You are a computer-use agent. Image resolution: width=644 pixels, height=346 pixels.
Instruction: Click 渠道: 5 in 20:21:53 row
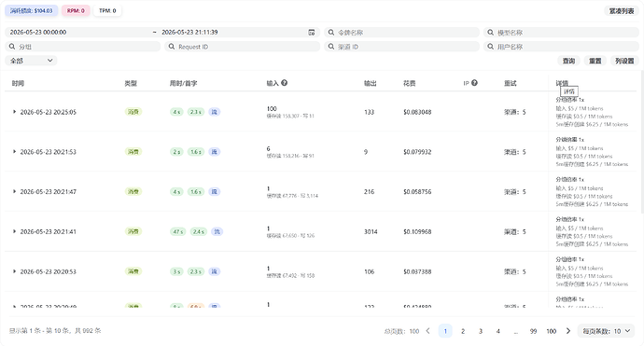(x=515, y=152)
